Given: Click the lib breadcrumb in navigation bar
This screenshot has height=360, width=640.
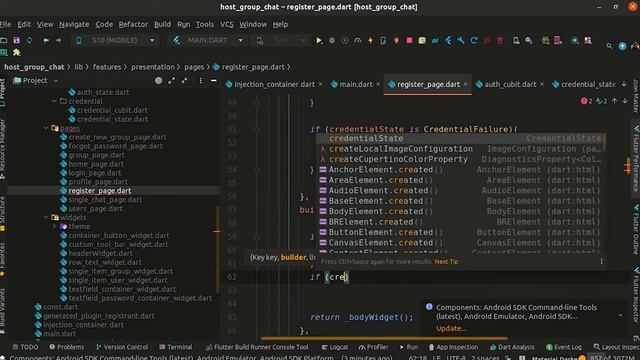Looking at the screenshot, I should [x=78, y=67].
